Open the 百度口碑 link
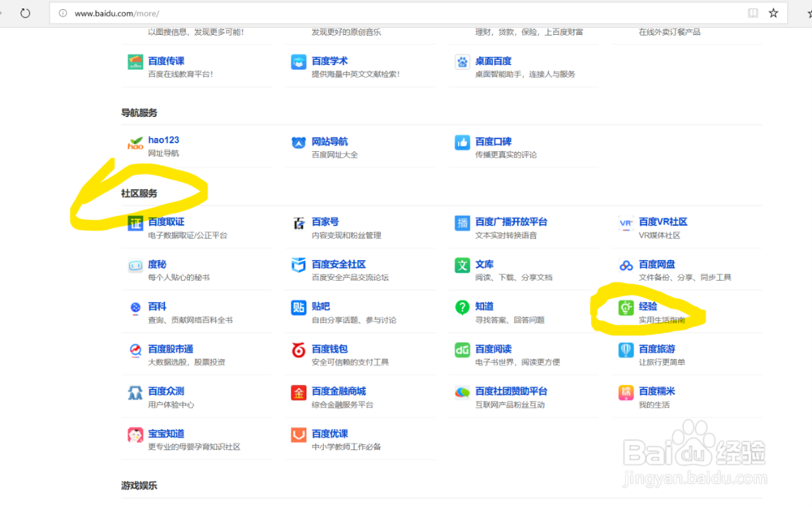Viewport: 812px width, 506px height. coord(493,141)
